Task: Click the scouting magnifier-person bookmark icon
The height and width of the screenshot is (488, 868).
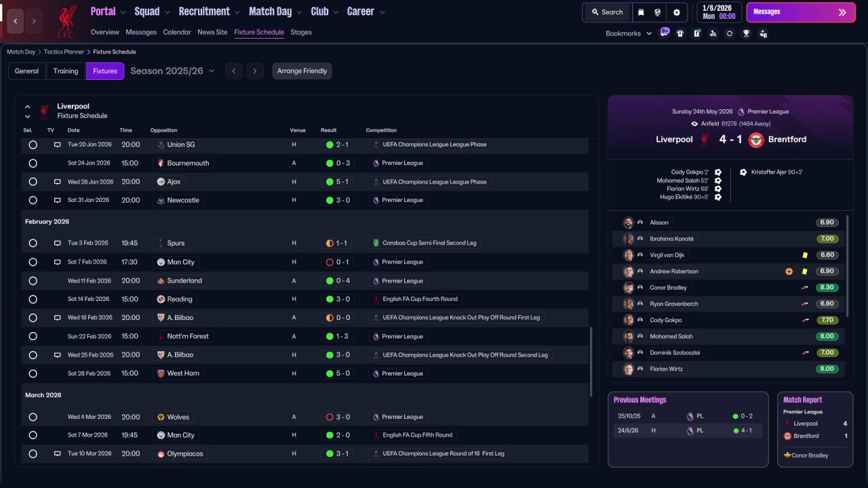Action: point(713,33)
